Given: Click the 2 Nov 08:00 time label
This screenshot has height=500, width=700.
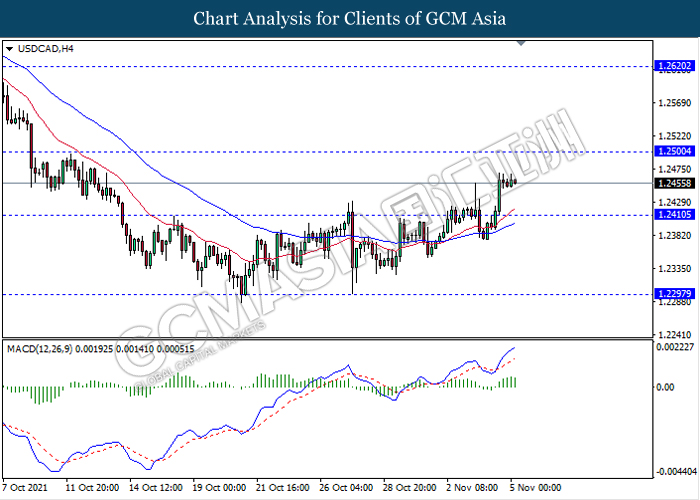Looking at the screenshot, I should tap(473, 488).
